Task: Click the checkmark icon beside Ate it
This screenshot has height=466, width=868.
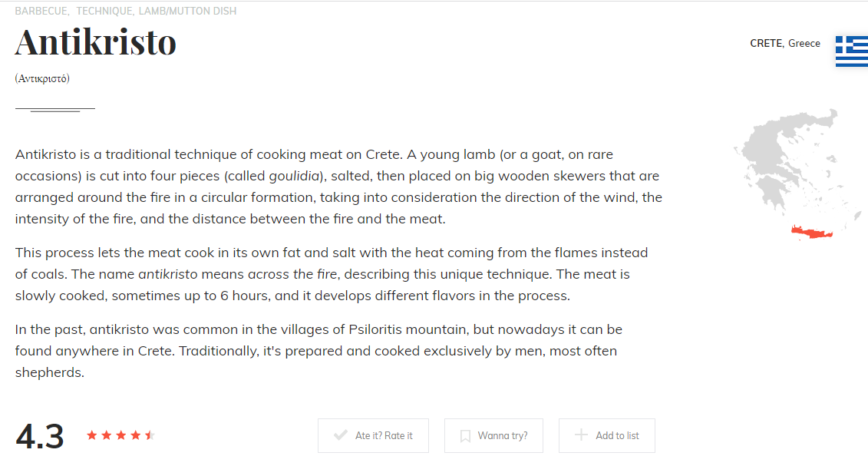Action: [x=341, y=436]
